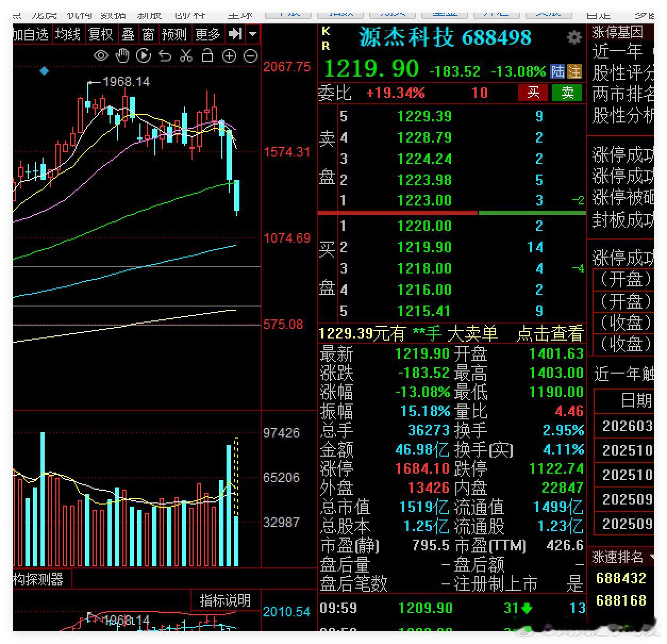
Task: Select the hand pan tool
Action: [122, 55]
